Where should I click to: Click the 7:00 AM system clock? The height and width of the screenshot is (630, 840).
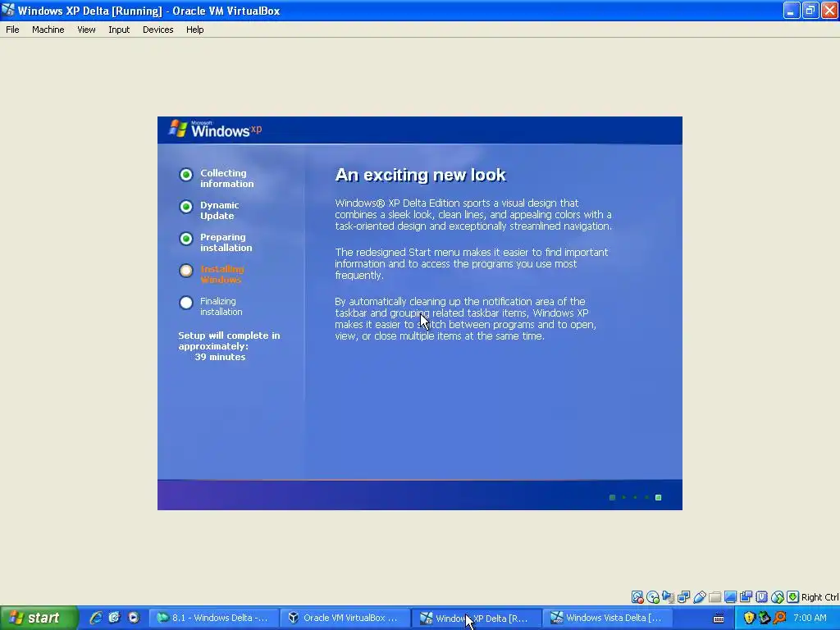click(810, 619)
